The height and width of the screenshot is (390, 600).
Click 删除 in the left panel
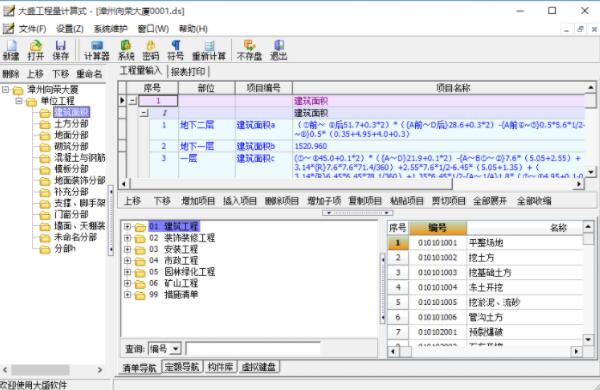11,73
